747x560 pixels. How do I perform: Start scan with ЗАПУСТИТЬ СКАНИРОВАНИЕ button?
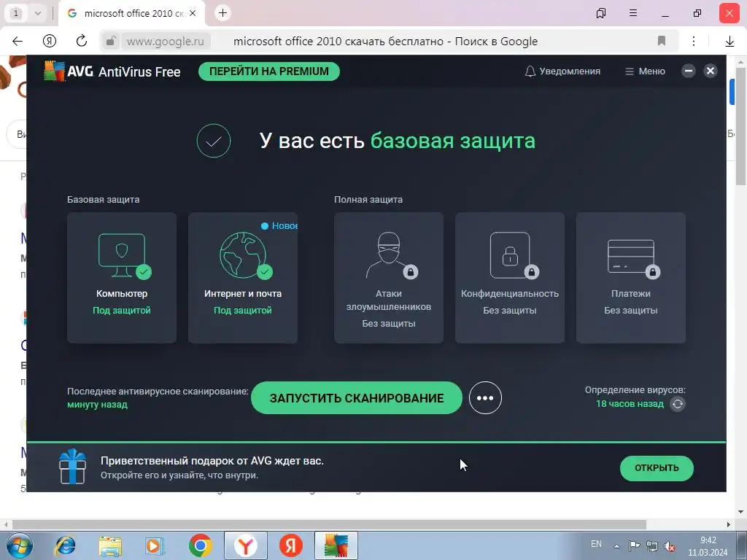pyautogui.click(x=356, y=397)
